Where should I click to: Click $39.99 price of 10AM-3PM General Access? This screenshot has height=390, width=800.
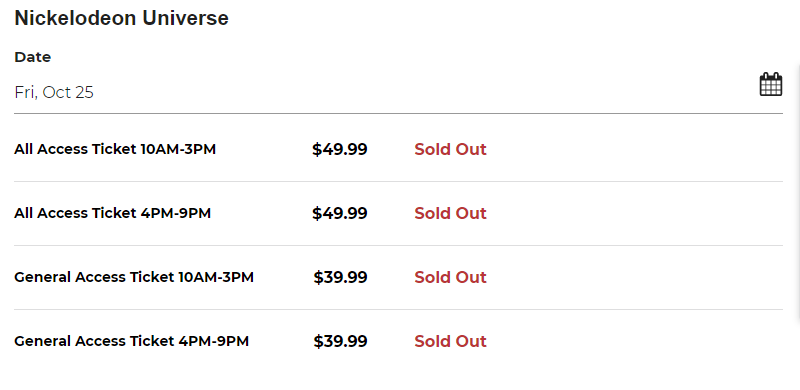[x=340, y=277]
